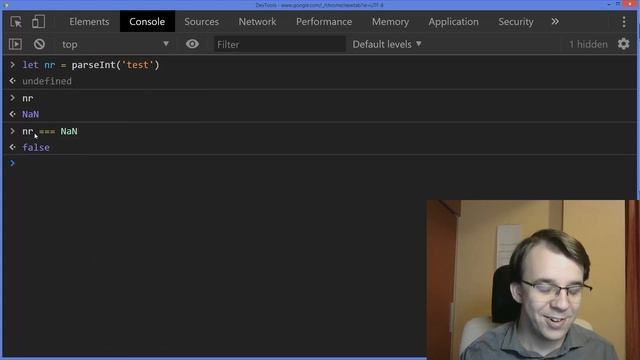Click the let nr = parseInt('test') entry
This screenshot has height=360, width=640.
tap(91, 65)
